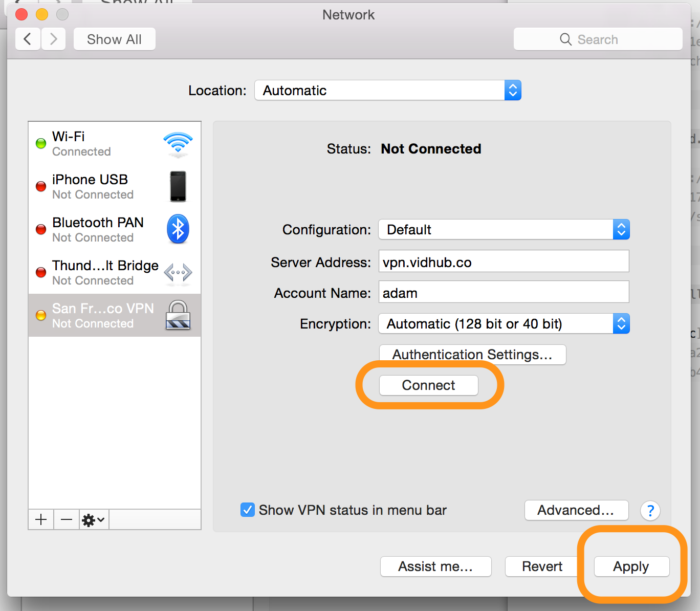Toggle Show VPN status in menu bar
Viewport: 700px width, 611px height.
click(248, 510)
